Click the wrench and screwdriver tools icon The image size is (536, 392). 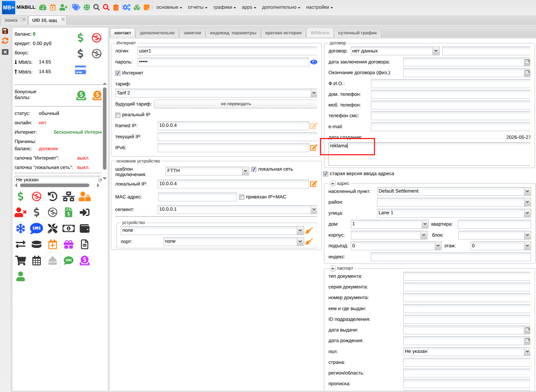(x=52, y=229)
